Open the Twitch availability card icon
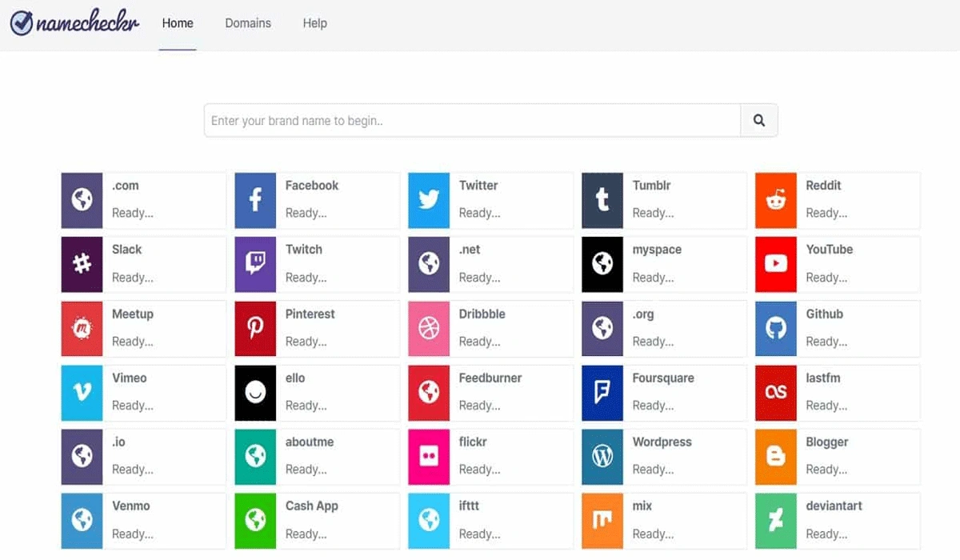 coord(254,264)
